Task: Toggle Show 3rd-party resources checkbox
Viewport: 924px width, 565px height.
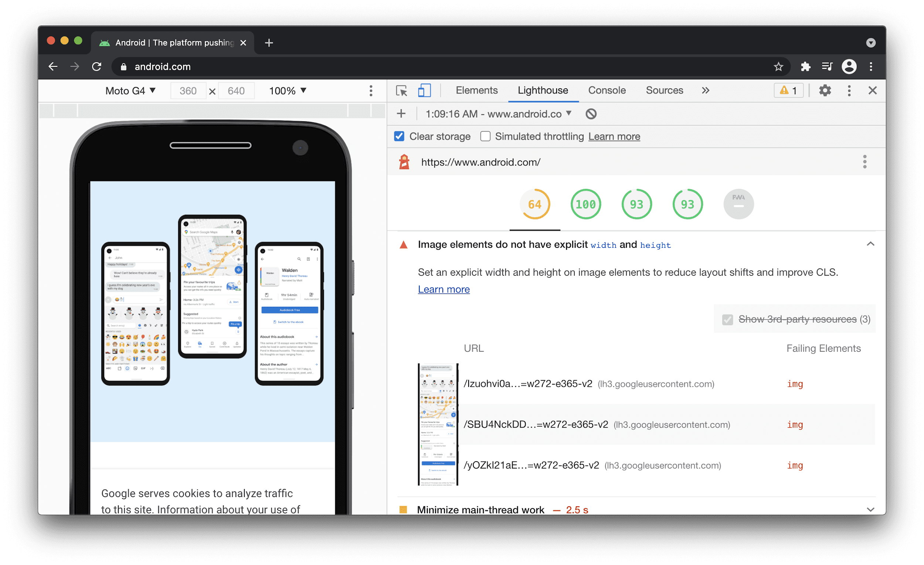Action: point(726,320)
